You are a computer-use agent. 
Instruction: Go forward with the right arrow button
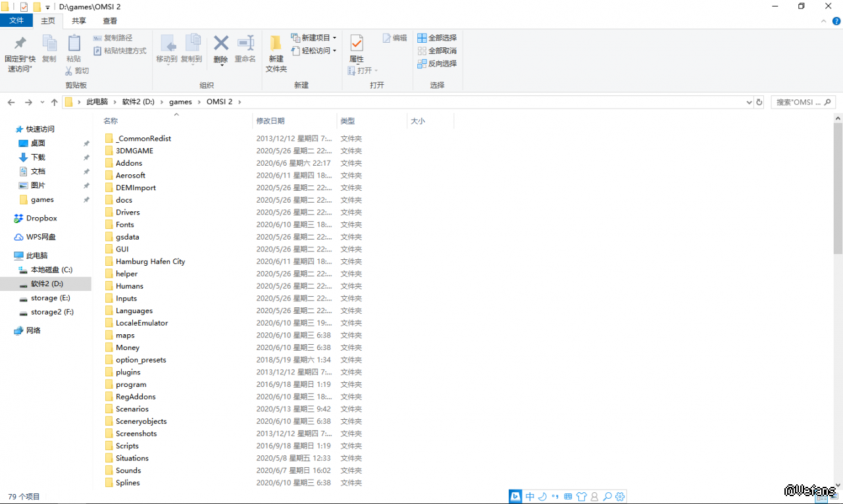click(28, 102)
